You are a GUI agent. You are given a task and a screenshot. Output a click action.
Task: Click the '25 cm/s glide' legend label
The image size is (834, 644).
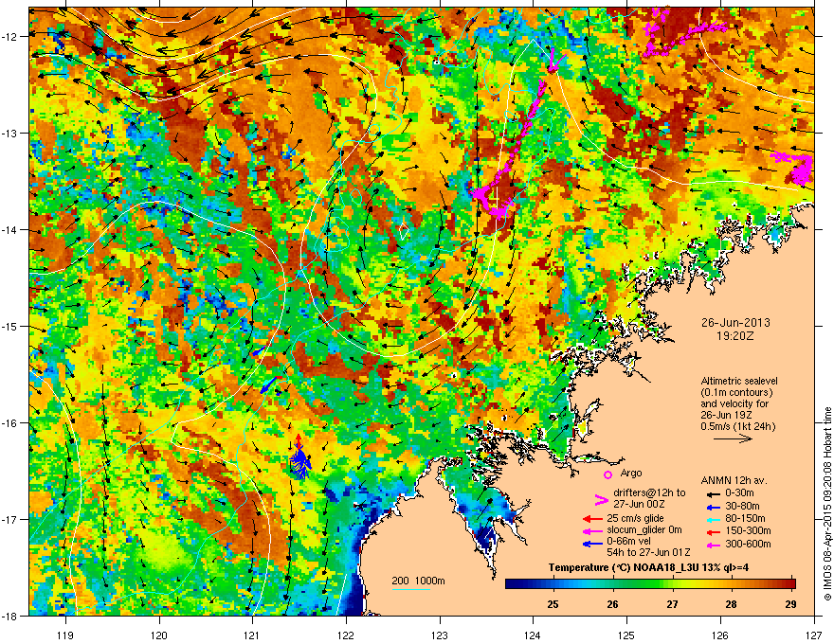[636, 518]
